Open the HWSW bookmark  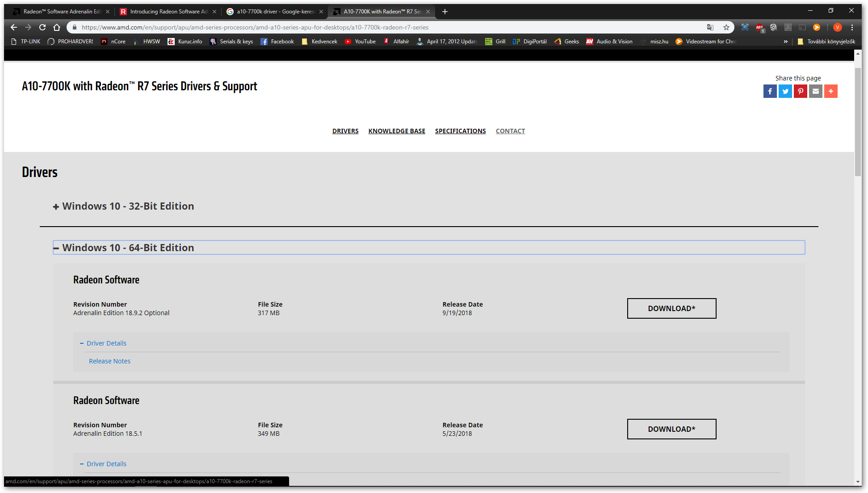147,42
